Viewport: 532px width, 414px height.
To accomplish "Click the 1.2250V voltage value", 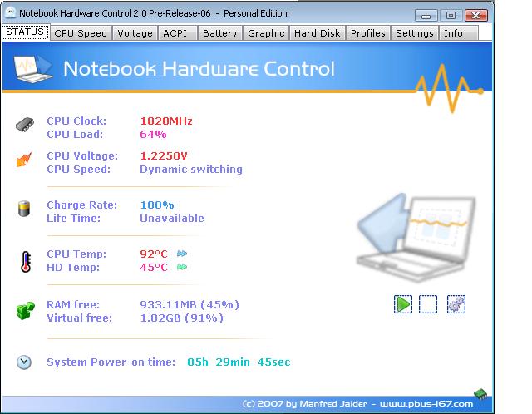I will (164, 156).
